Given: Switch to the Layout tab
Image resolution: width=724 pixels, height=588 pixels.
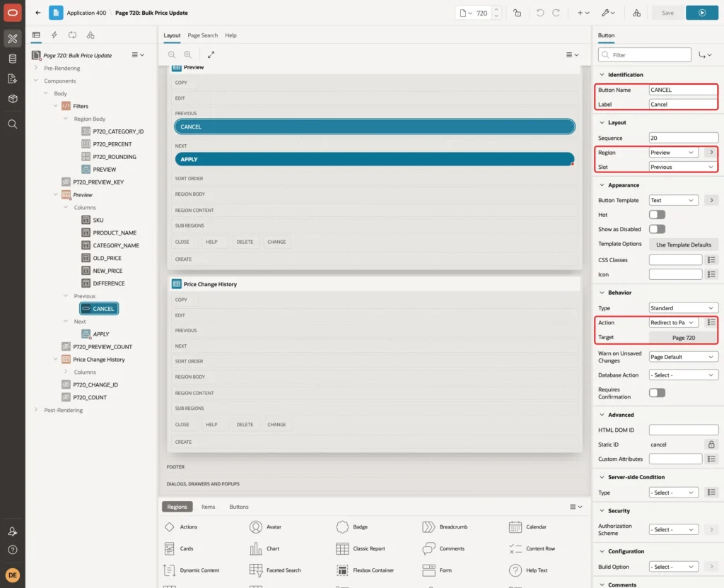Looking at the screenshot, I should point(172,35).
